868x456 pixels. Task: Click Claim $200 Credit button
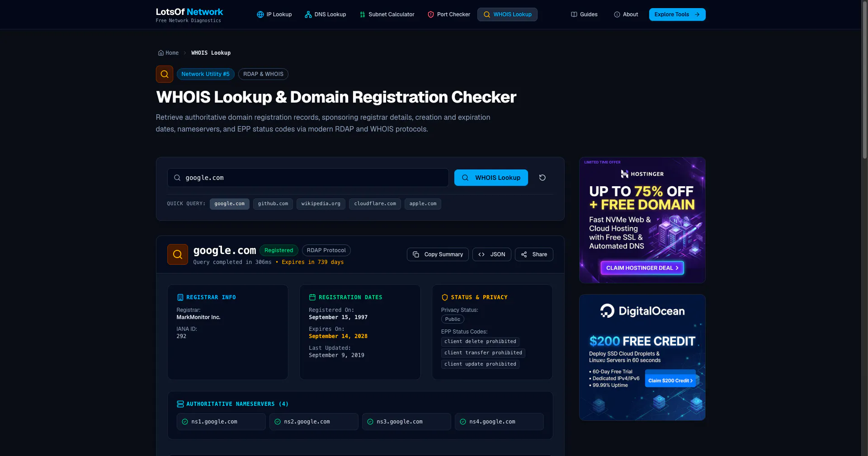pyautogui.click(x=670, y=381)
